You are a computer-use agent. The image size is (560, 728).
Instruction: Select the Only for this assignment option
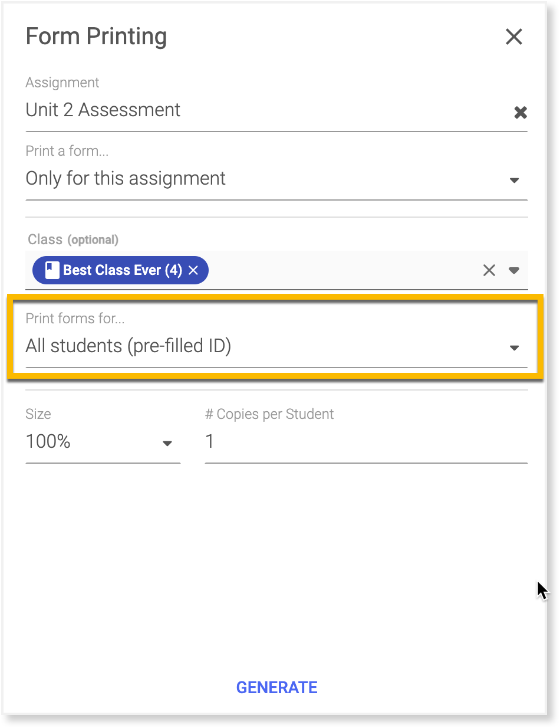(126, 178)
